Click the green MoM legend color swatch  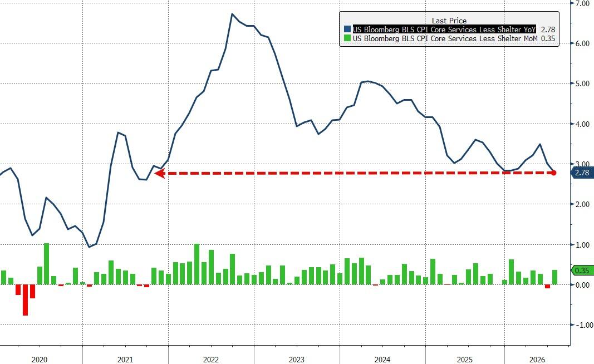(x=347, y=38)
